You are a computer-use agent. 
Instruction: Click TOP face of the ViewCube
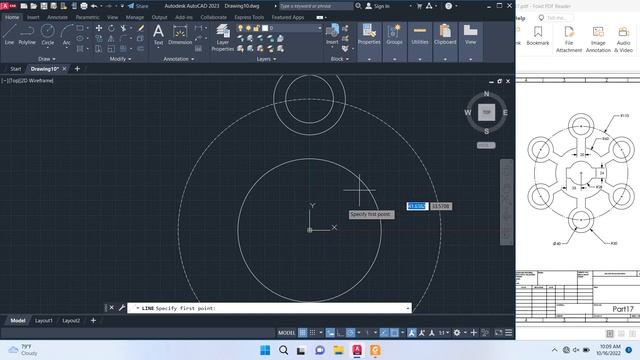(x=487, y=112)
